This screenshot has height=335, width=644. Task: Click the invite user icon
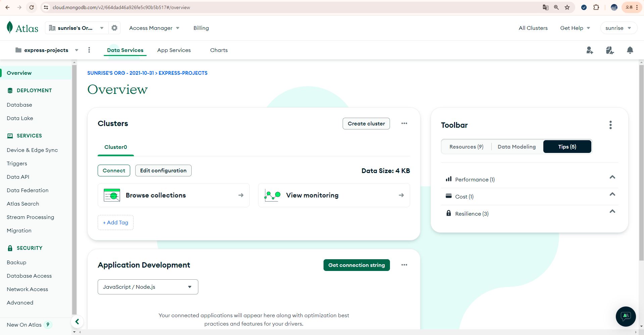[x=590, y=50]
